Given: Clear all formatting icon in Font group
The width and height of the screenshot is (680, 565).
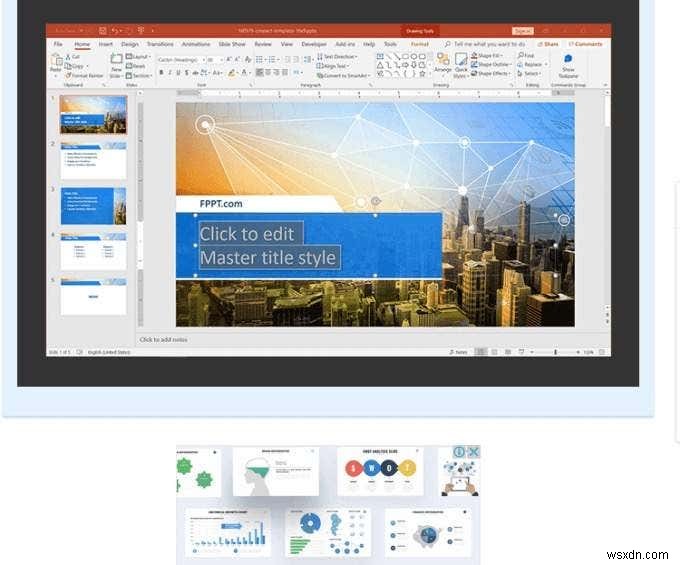Looking at the screenshot, I should coord(248,59).
